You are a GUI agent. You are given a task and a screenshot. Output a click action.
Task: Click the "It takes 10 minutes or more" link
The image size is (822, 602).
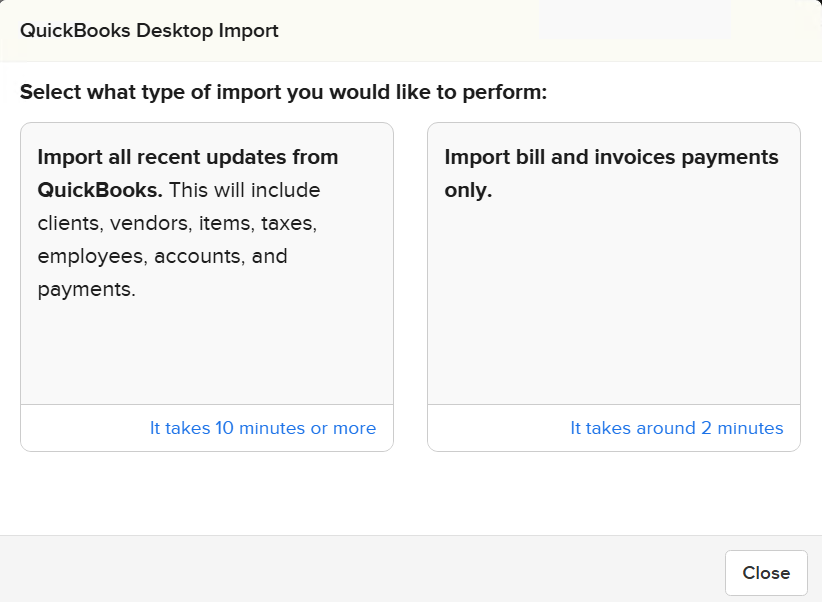click(263, 428)
